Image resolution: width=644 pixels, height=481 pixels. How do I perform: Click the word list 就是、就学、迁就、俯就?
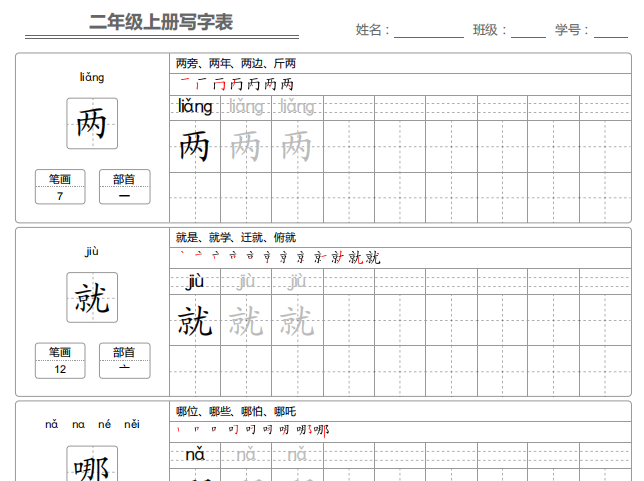point(236,237)
